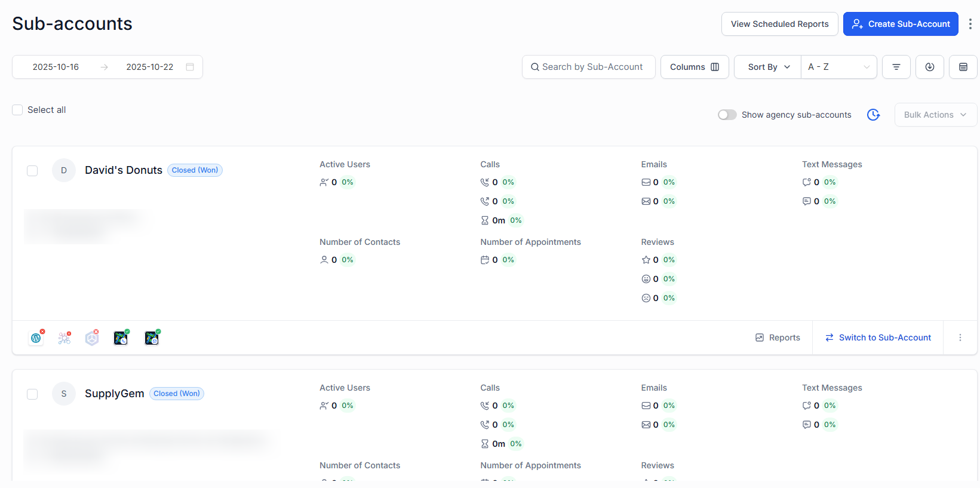Switch to list view using the far-right toolbar icon
Image resolution: width=980 pixels, height=488 pixels.
(963, 67)
